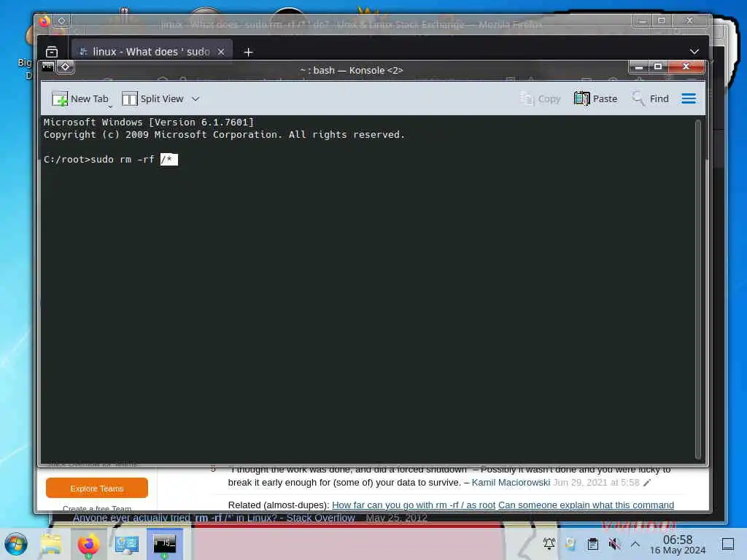Click the Firefox View icon

pyautogui.click(x=52, y=52)
